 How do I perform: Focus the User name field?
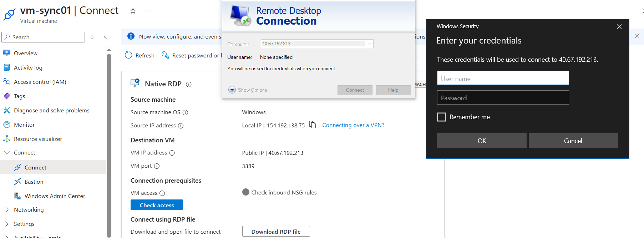pos(503,78)
